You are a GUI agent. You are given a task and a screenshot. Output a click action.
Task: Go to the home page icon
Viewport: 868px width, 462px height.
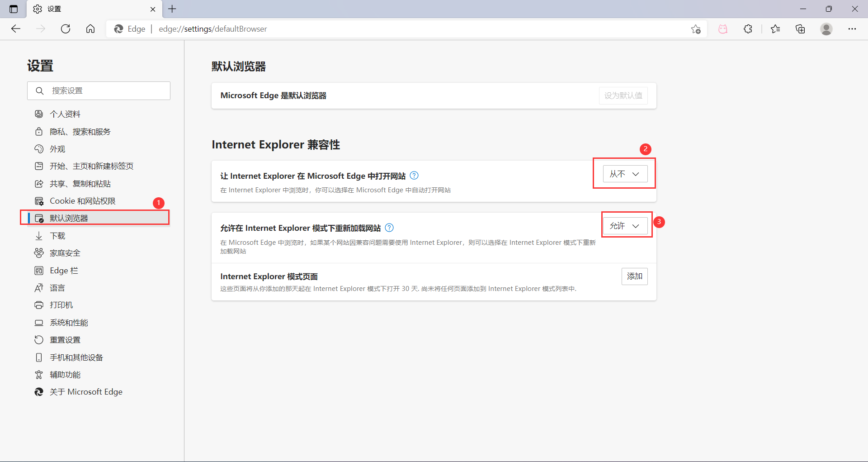90,29
